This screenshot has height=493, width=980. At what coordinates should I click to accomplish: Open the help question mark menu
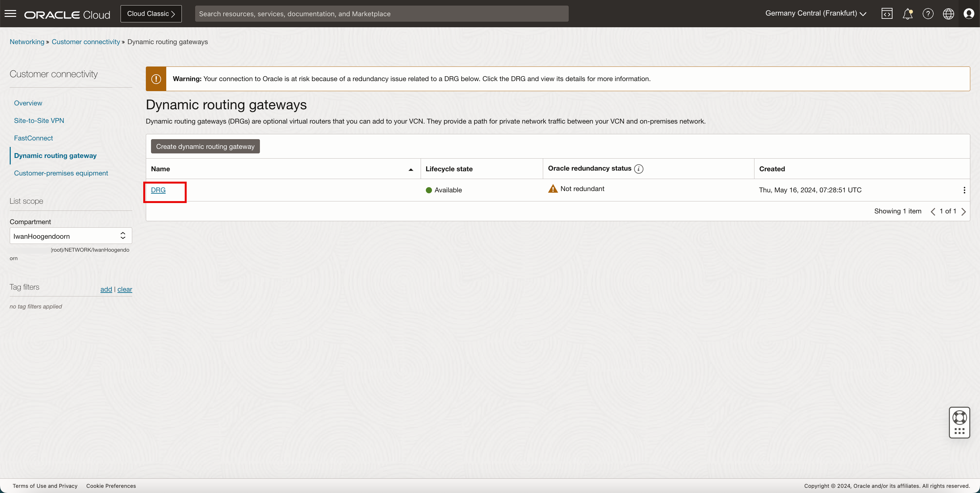coord(928,14)
